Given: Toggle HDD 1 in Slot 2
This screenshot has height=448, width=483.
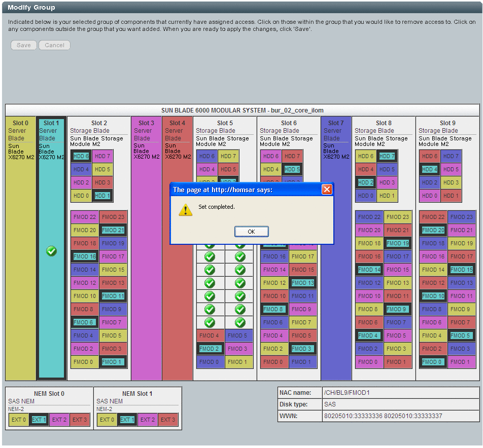Looking at the screenshot, I should (102, 196).
